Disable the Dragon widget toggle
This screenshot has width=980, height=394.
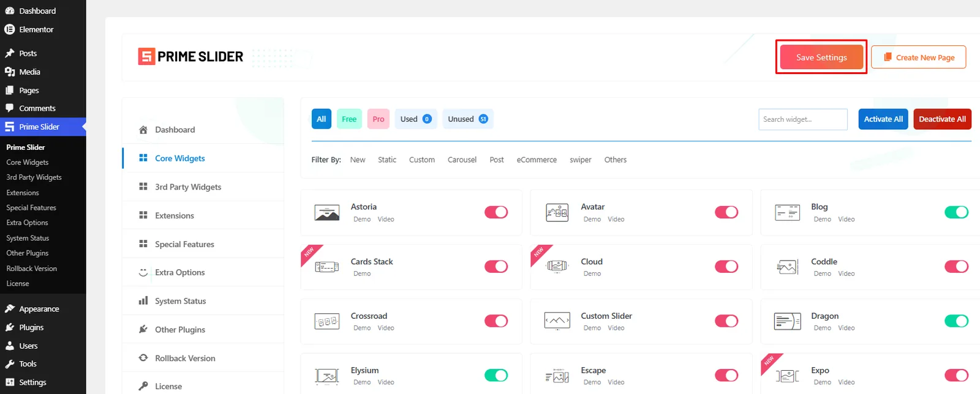[x=956, y=321]
